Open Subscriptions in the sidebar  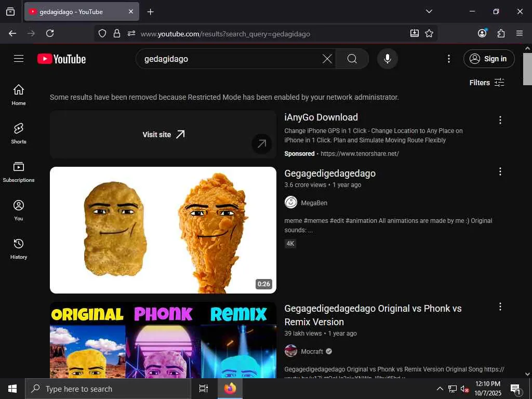pyautogui.click(x=19, y=171)
